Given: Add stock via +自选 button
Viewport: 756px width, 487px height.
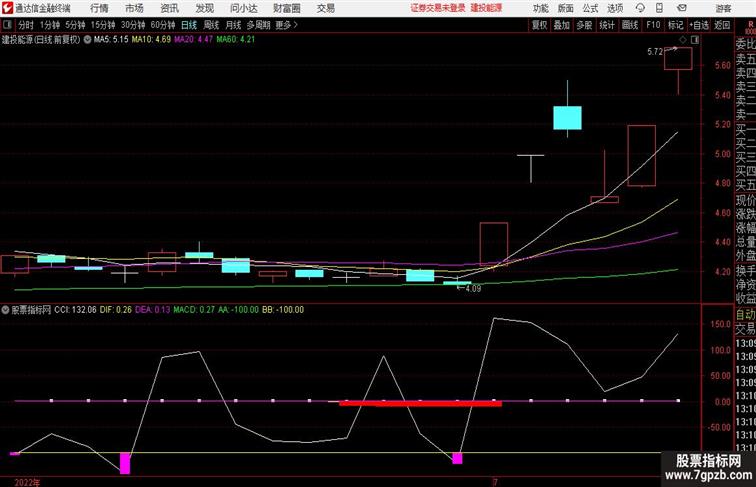Looking at the screenshot, I should point(699,25).
